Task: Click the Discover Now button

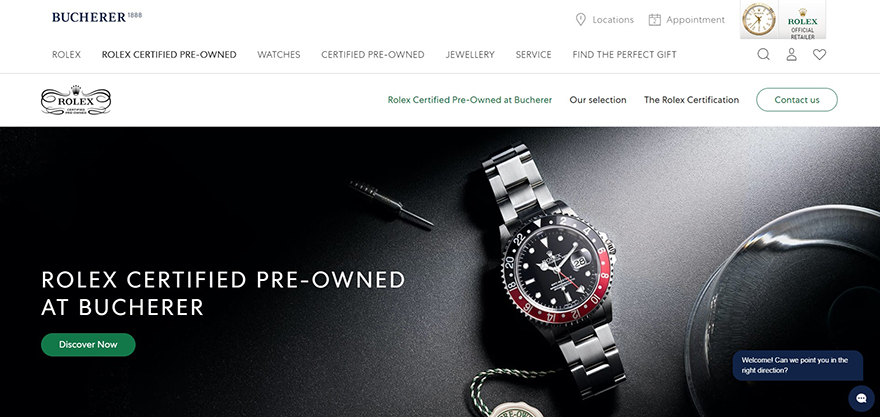Action: point(88,345)
